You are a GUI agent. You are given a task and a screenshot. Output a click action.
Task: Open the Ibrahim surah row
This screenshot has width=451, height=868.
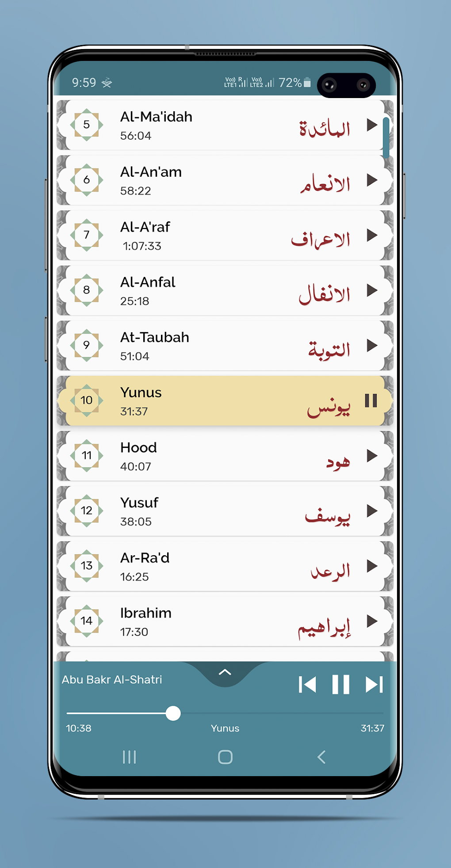[x=221, y=621]
